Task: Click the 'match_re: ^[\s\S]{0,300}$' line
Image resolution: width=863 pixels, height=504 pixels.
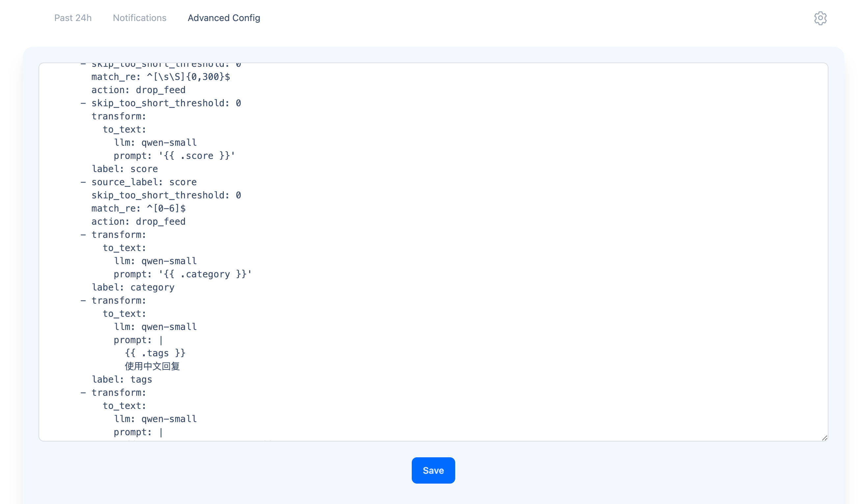Action: point(161,77)
